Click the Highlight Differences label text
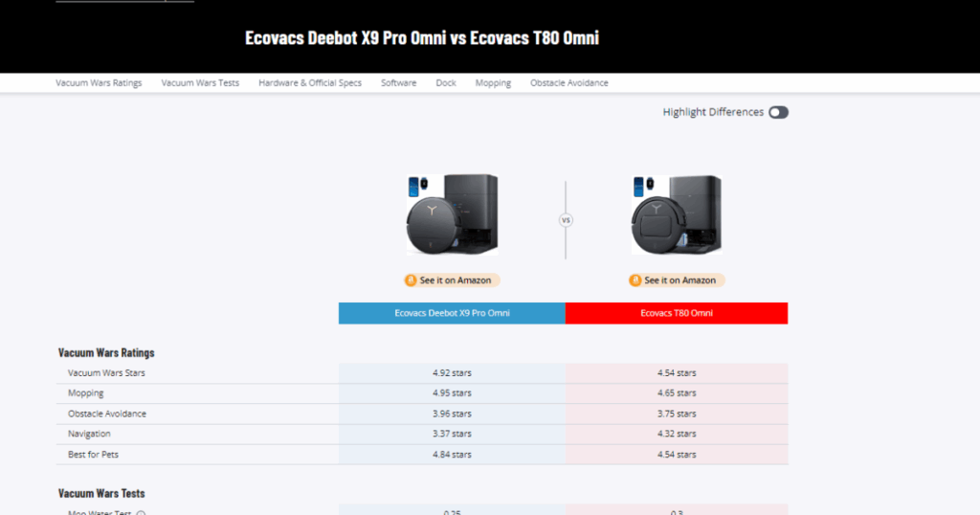 (713, 112)
